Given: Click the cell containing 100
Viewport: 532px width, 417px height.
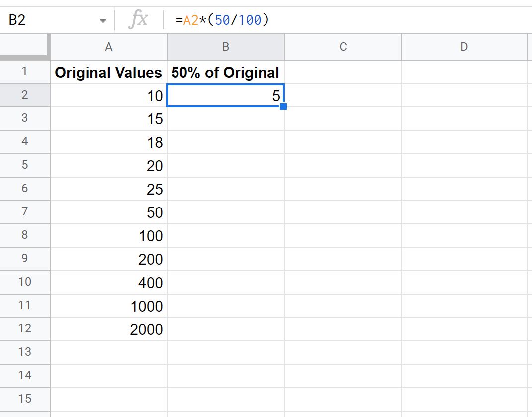Looking at the screenshot, I should pos(108,236).
